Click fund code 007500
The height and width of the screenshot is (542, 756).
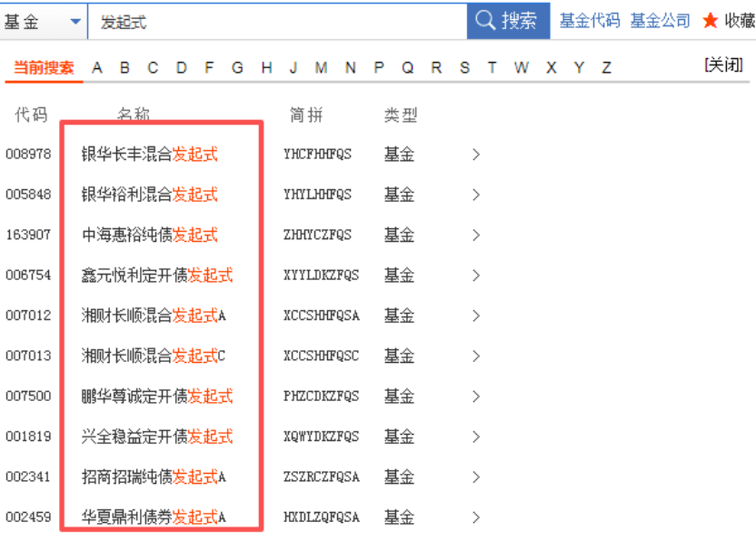pyautogui.click(x=28, y=396)
